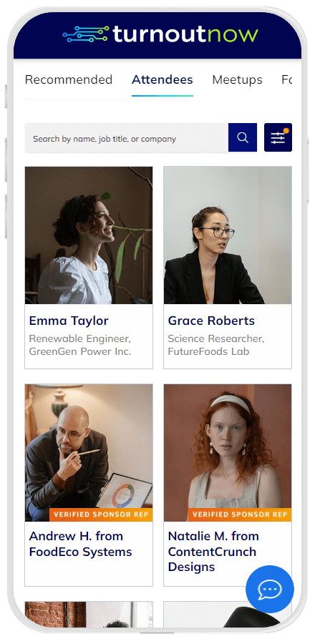This screenshot has width=315, height=644.
Task: Click Verified Sponsor Rep badge on Natalie's card
Action: click(x=240, y=514)
